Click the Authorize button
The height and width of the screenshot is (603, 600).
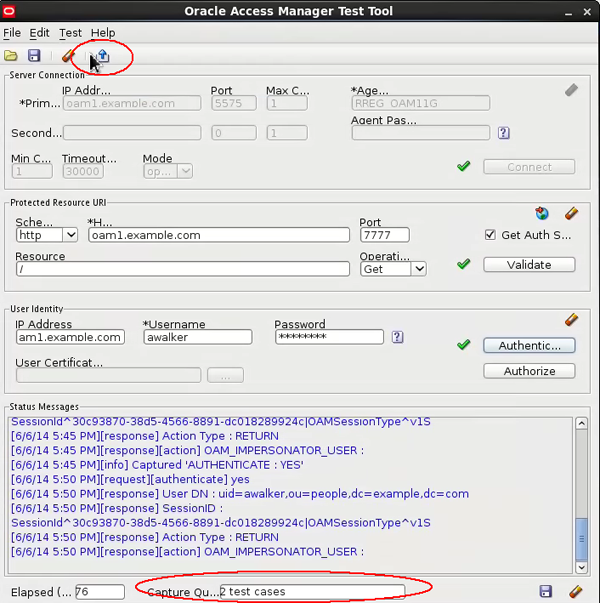click(529, 371)
